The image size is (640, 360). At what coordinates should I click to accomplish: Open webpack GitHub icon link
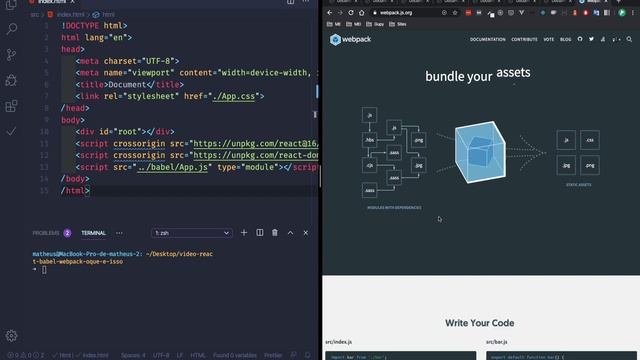pyautogui.click(x=580, y=39)
